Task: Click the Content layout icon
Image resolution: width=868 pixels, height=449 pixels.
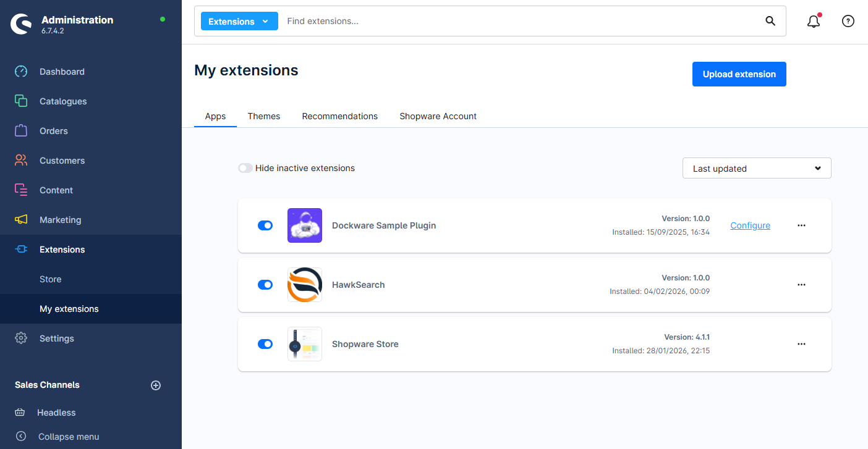Action: click(x=21, y=190)
